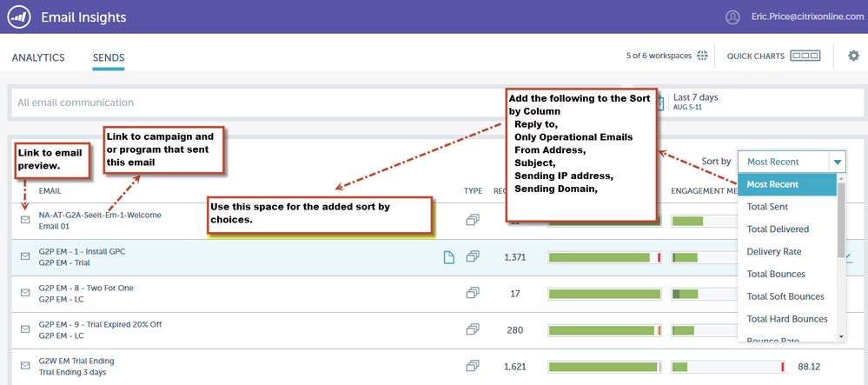
Task: Open the G2P EM - 8 - Two For One email
Action: [86, 288]
